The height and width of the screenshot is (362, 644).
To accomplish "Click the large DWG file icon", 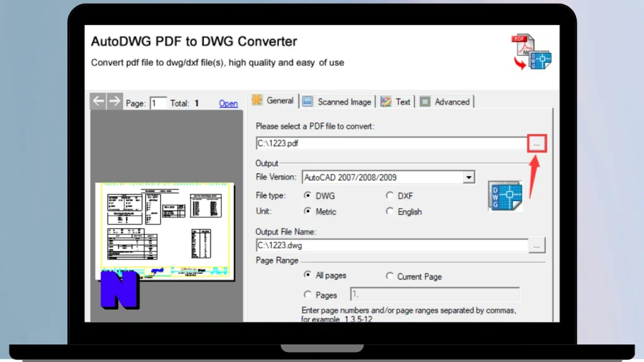I will pos(505,196).
